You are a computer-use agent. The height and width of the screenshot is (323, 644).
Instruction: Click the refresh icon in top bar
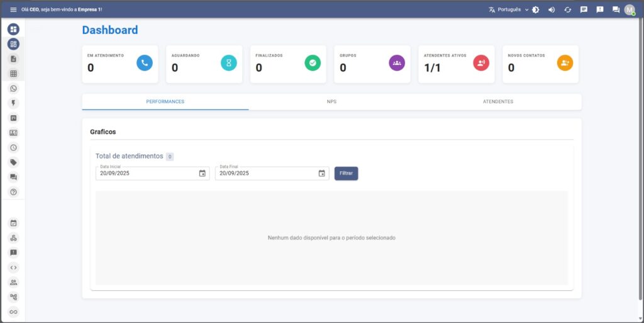567,9
